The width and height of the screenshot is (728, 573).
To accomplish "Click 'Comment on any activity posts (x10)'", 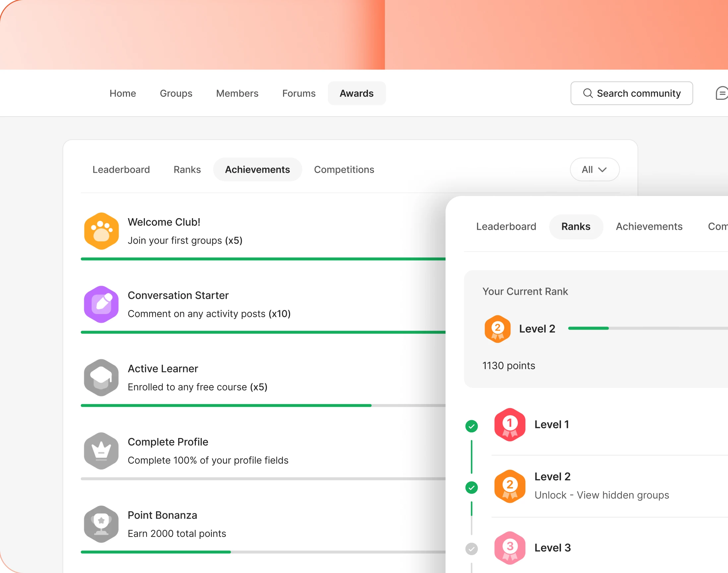I will [x=209, y=314].
